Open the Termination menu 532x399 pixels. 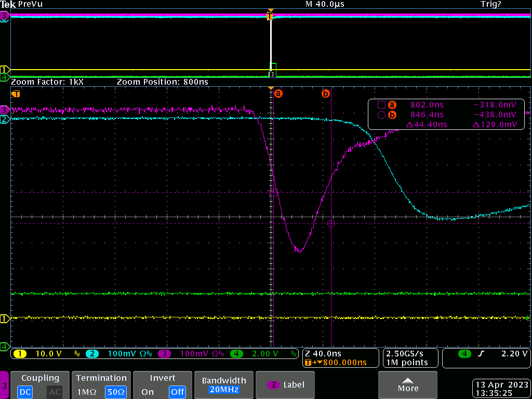tap(101, 378)
